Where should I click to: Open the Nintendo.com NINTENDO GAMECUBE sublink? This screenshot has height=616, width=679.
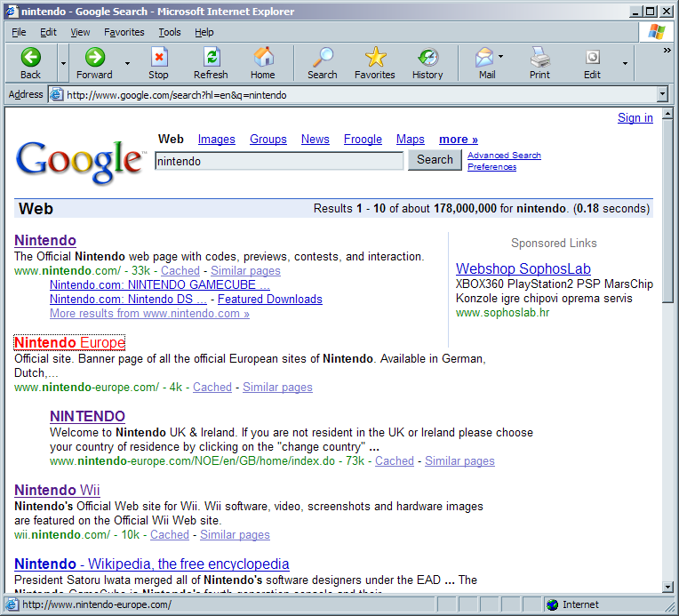coord(160,285)
